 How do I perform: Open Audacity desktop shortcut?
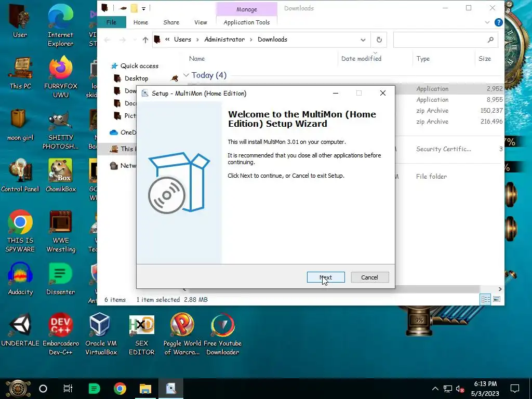coord(20,279)
